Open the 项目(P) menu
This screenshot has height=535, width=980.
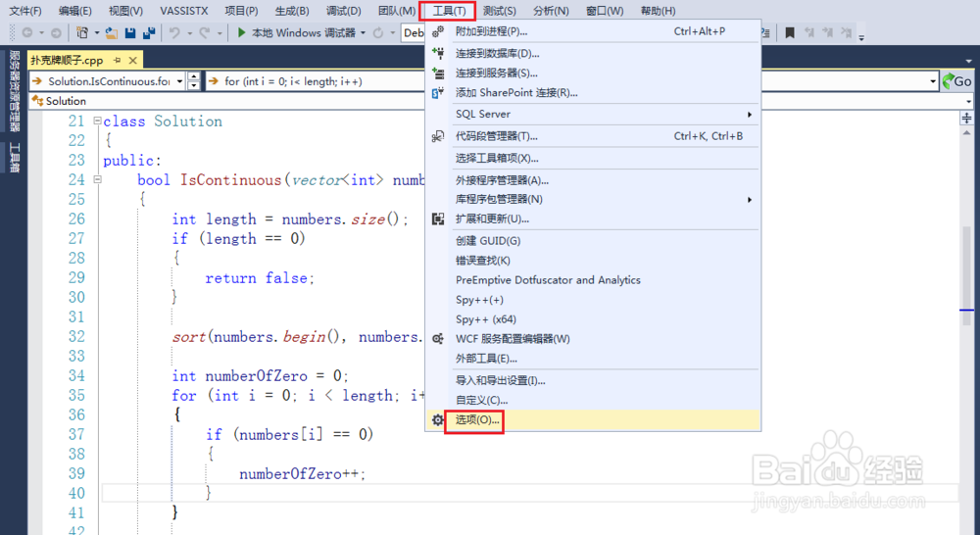[x=241, y=11]
